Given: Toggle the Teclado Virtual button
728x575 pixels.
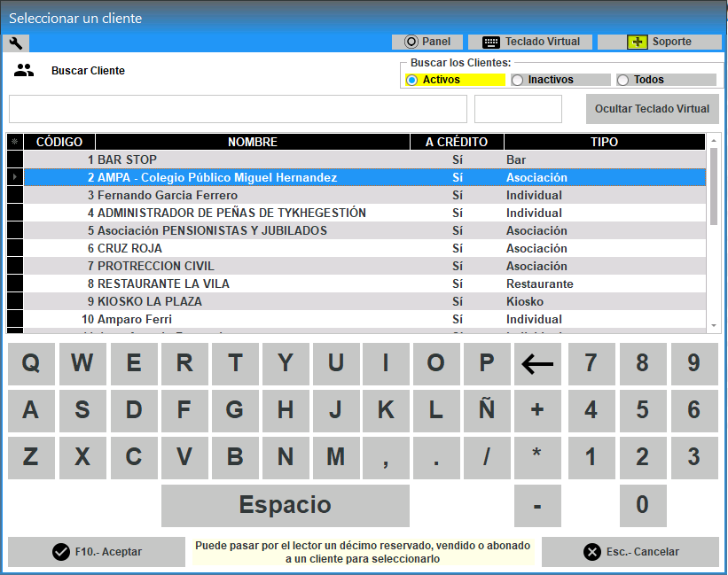Looking at the screenshot, I should pyautogui.click(x=530, y=42).
